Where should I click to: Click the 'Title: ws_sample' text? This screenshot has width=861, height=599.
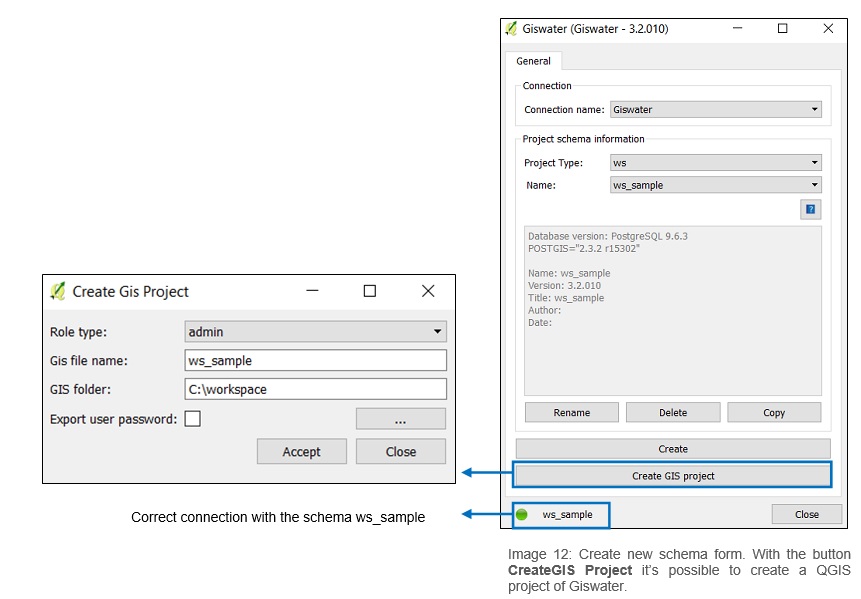(x=566, y=298)
